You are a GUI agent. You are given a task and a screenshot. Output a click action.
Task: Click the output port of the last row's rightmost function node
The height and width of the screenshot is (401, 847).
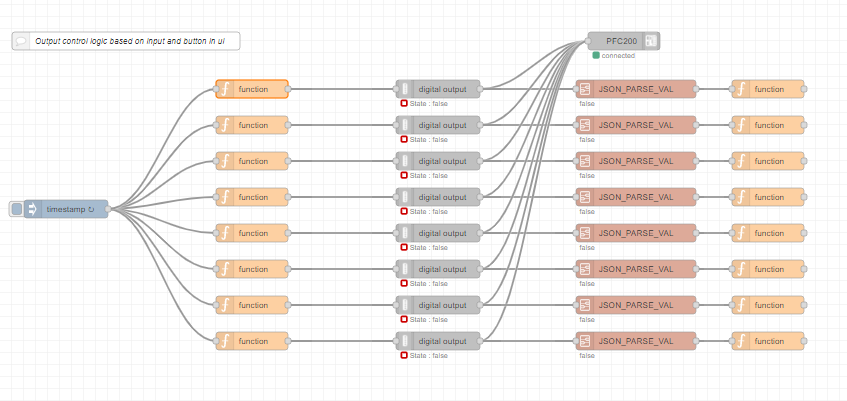point(804,341)
